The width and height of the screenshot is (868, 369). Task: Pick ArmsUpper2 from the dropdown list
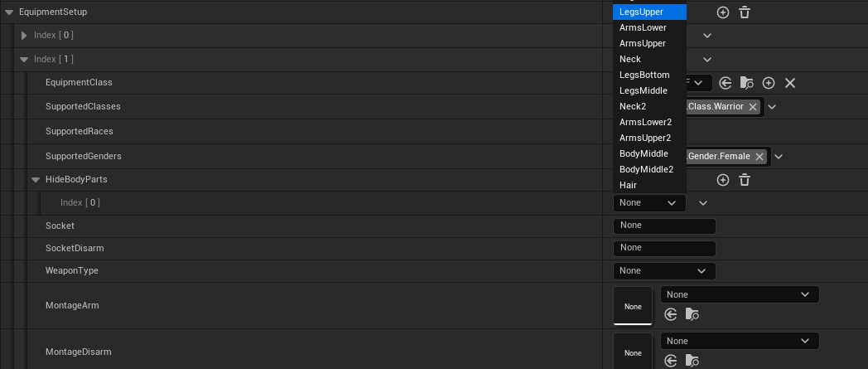645,138
